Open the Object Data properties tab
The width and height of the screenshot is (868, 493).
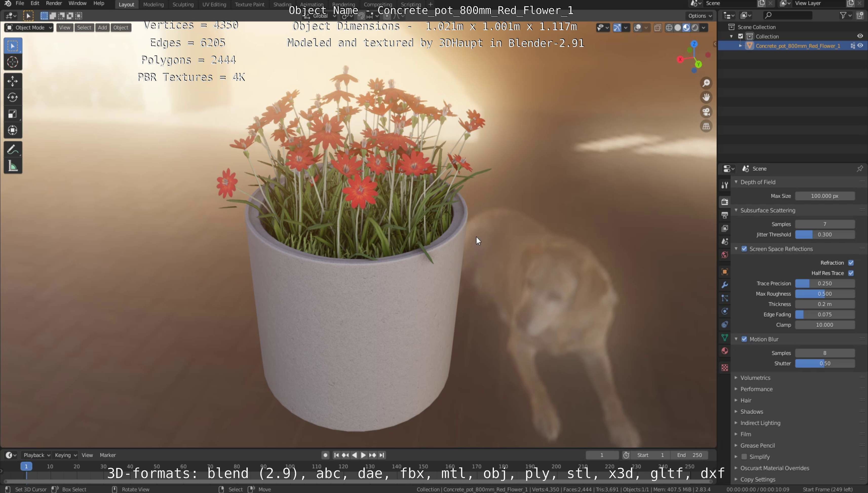(724, 338)
